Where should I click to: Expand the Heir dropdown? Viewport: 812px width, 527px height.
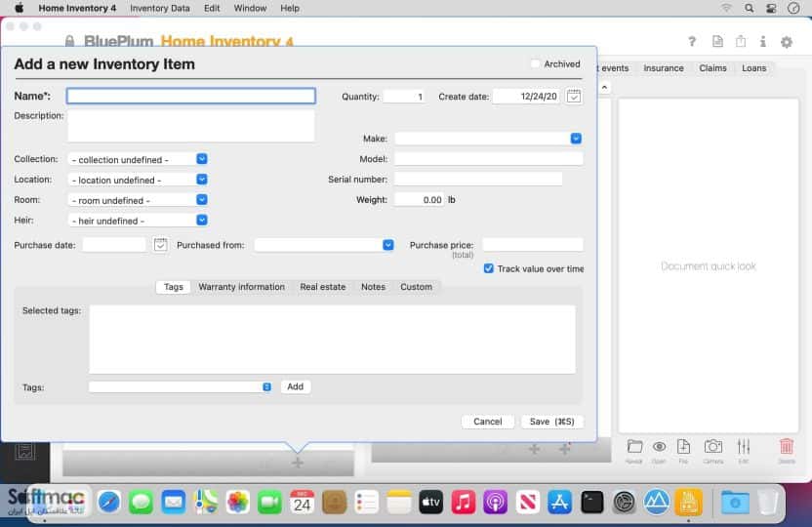pos(202,220)
